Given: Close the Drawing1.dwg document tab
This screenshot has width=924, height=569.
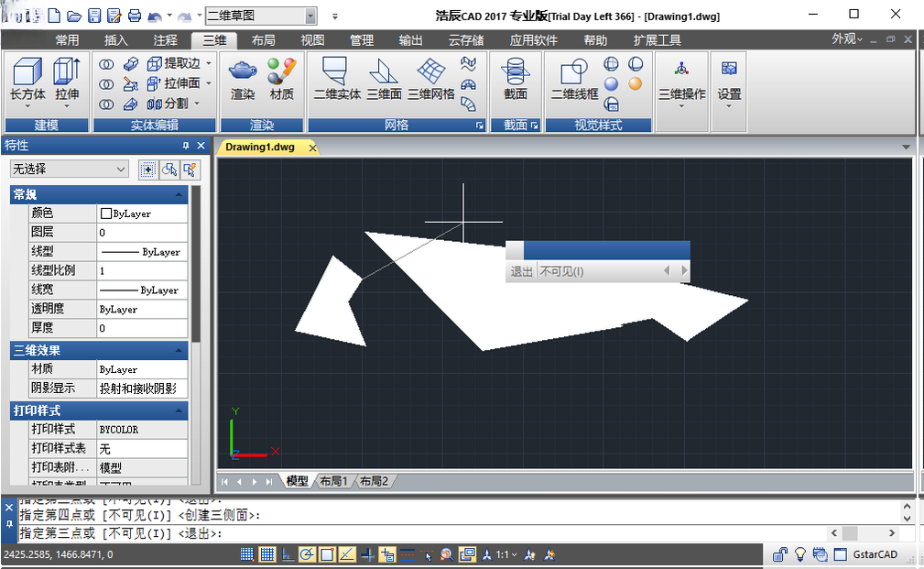Looking at the screenshot, I should click(313, 148).
